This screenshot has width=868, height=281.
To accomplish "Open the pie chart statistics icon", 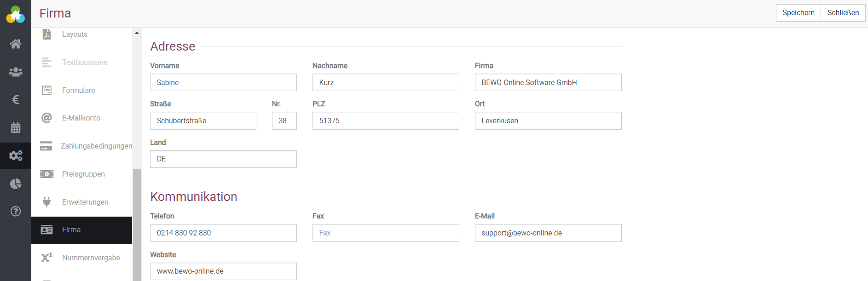I will click(16, 184).
